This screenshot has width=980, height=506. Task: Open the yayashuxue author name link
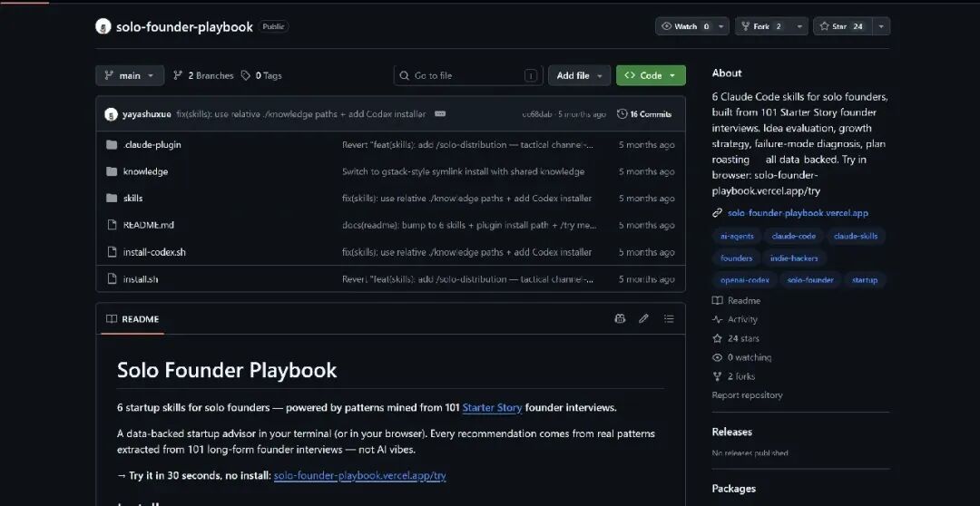tap(147, 114)
